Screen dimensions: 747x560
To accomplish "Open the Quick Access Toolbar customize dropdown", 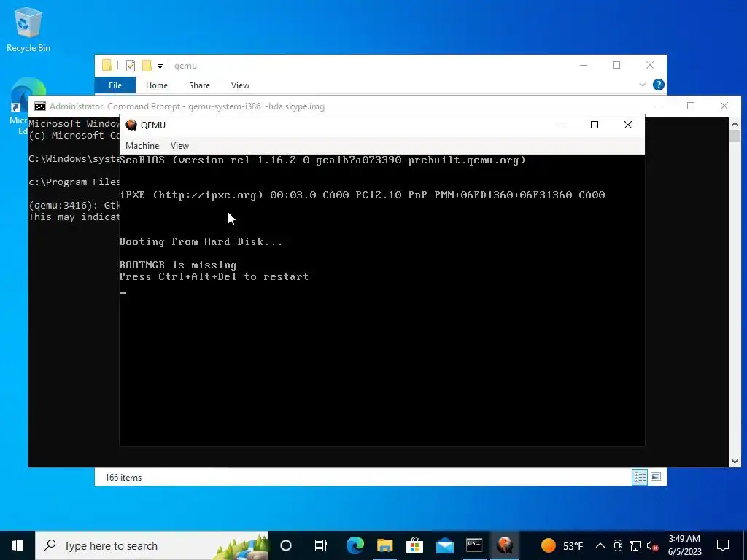I will [160, 66].
